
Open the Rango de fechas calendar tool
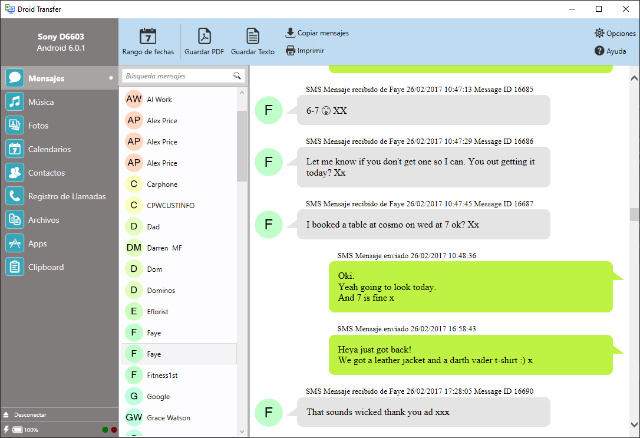pos(148,40)
